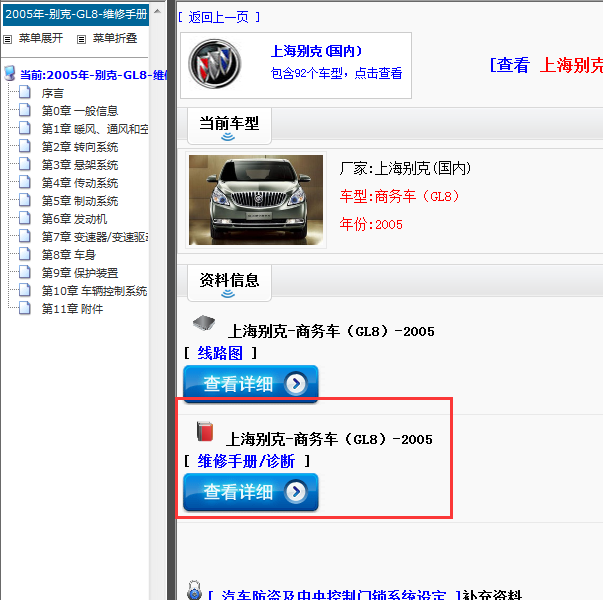Open chapter 第3章 悬架系统
The width and height of the screenshot is (603, 600).
[79, 165]
